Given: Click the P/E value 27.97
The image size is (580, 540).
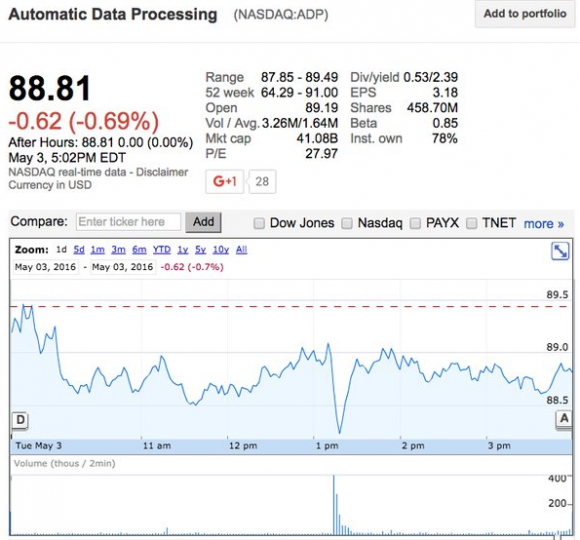Looking at the screenshot, I should tap(321, 153).
